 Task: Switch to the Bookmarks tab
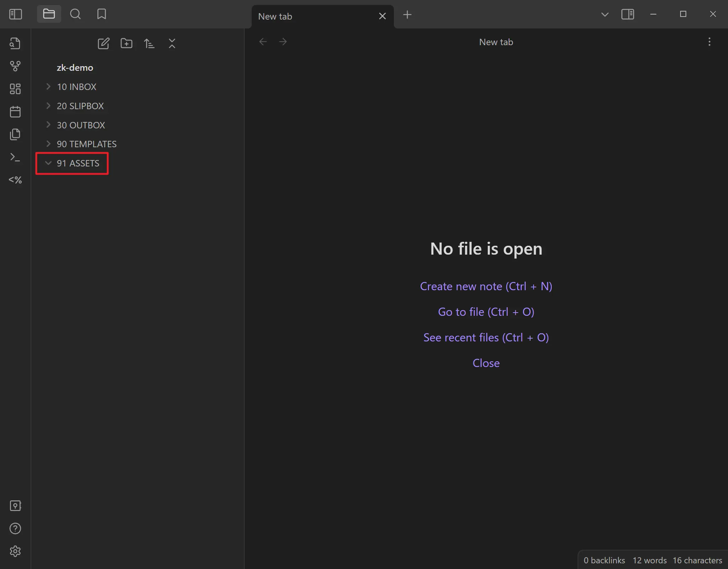click(102, 14)
